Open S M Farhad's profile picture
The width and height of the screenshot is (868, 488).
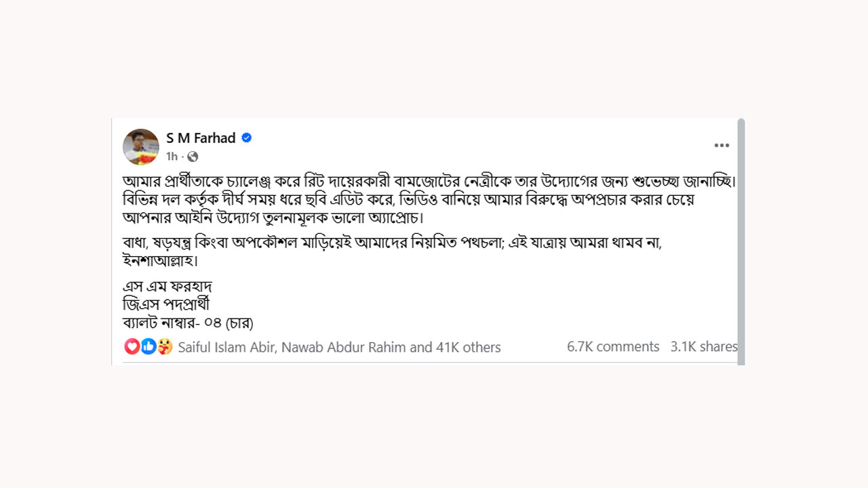click(x=141, y=146)
